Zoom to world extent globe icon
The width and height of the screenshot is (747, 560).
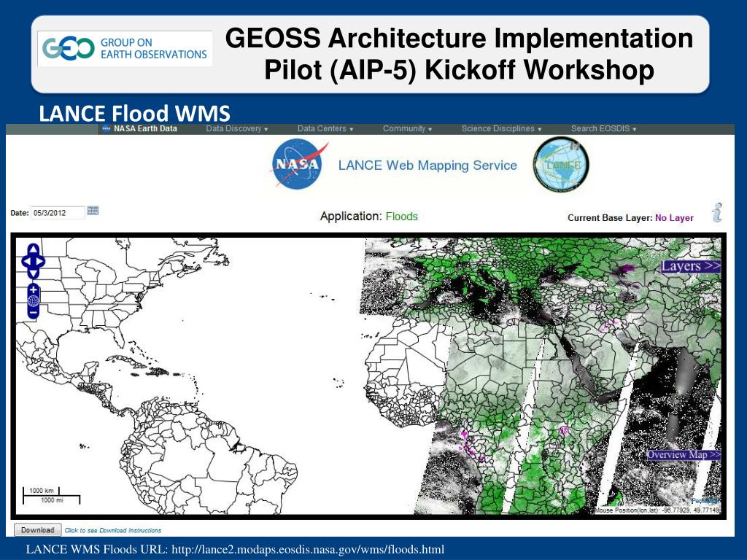click(x=33, y=300)
